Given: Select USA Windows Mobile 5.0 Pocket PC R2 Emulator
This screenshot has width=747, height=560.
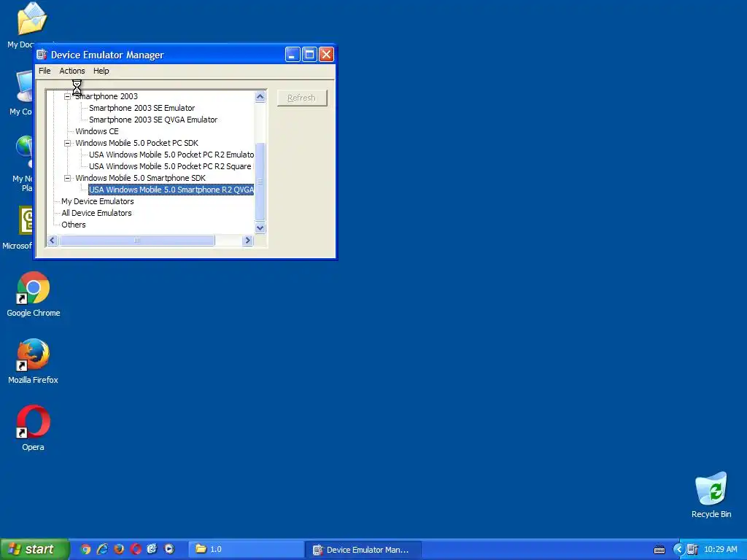Looking at the screenshot, I should point(171,155).
